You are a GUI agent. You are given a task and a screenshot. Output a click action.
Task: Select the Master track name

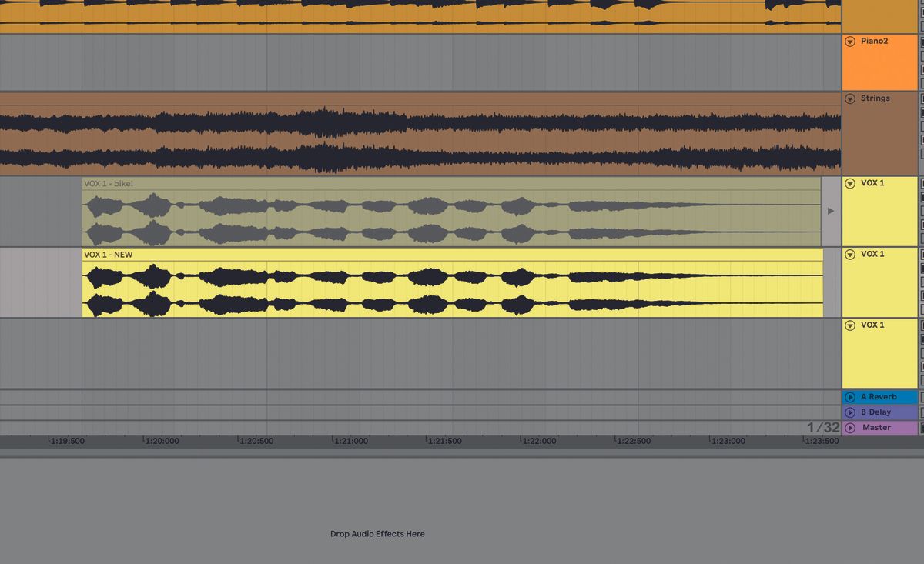876,428
